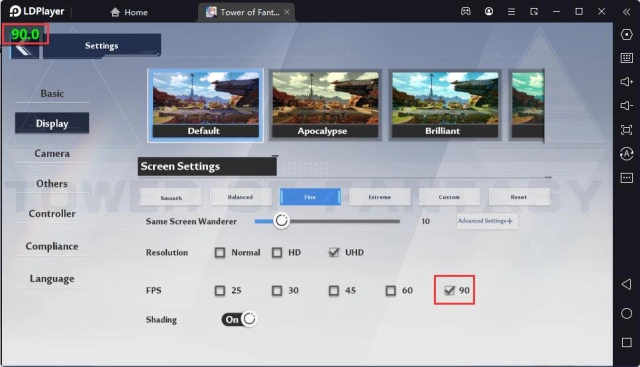The height and width of the screenshot is (367, 640).
Task: Turn off the Shading toggle
Action: click(239, 319)
